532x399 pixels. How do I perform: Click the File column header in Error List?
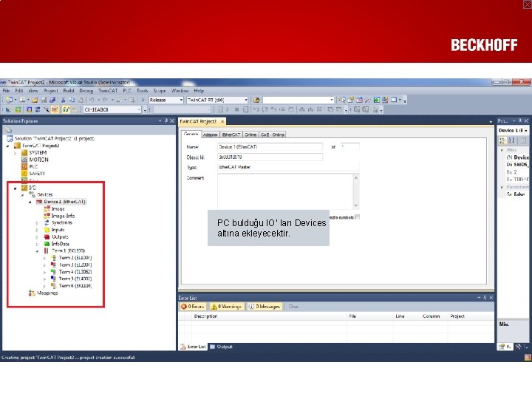click(x=352, y=316)
